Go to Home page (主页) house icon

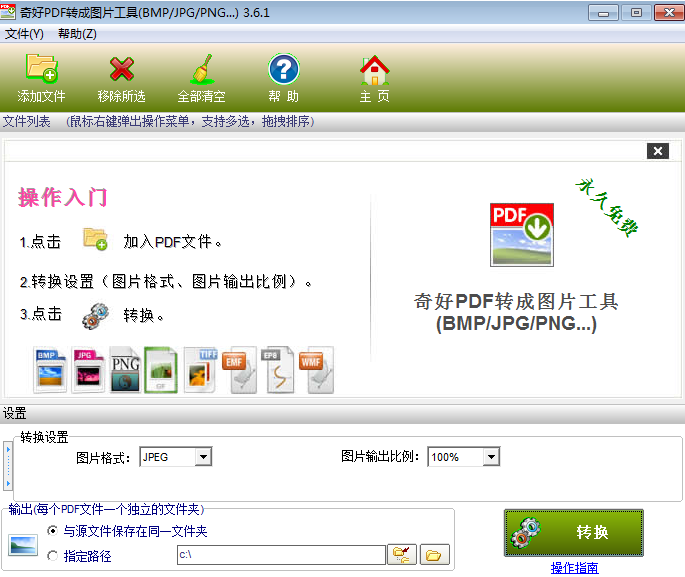pyautogui.click(x=374, y=70)
